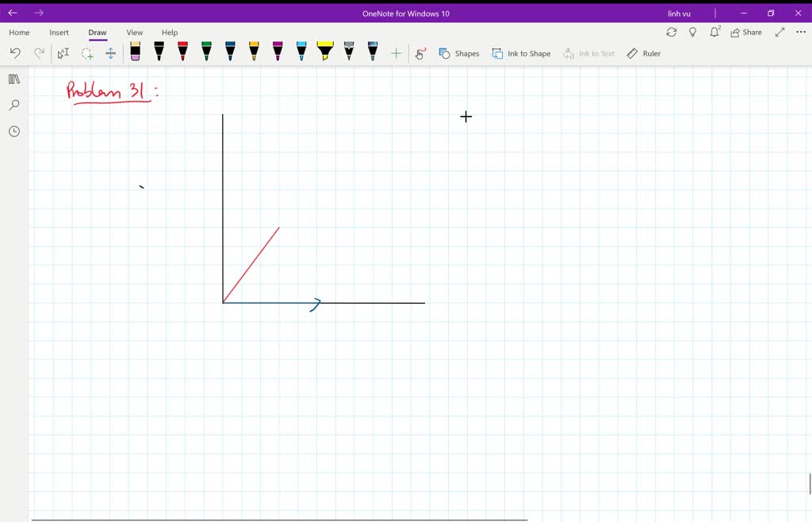The image size is (812, 522).
Task: Open the Notebooks sidebar
Action: point(13,79)
